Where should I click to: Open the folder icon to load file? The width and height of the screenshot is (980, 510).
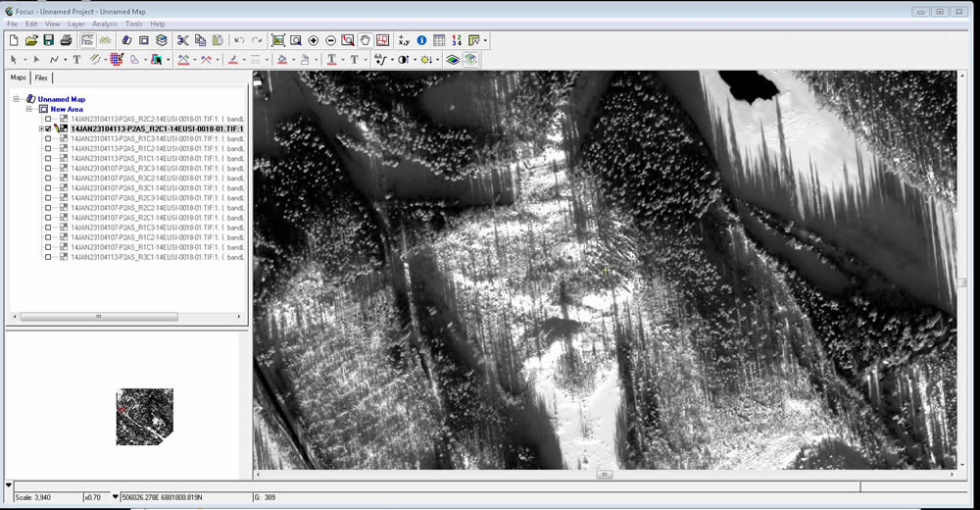click(x=31, y=40)
